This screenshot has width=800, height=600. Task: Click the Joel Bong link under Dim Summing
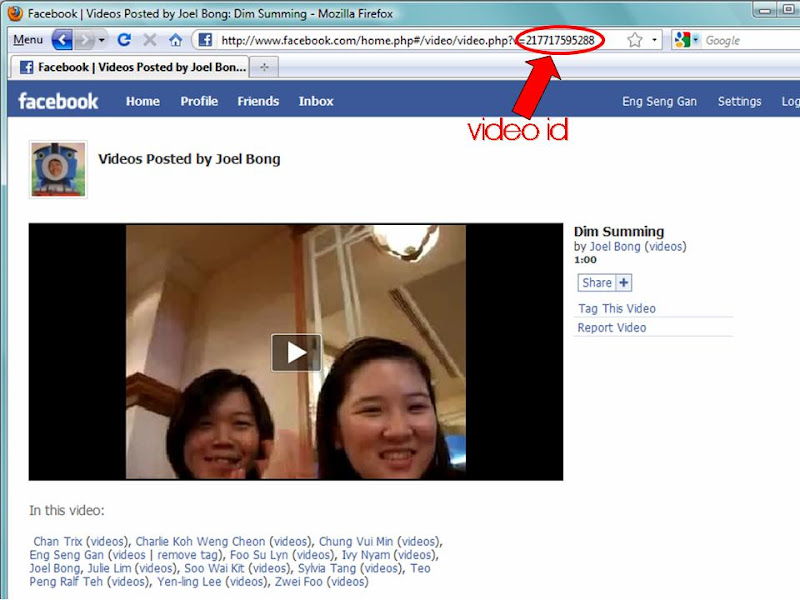[x=615, y=246]
